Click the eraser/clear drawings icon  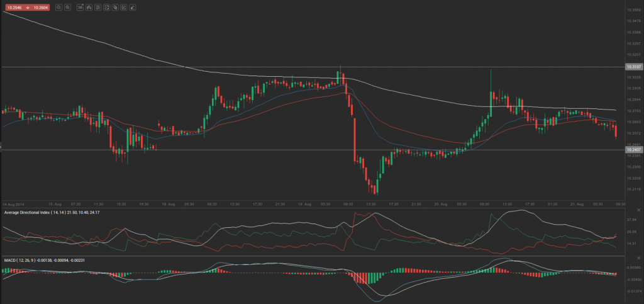coord(133,8)
